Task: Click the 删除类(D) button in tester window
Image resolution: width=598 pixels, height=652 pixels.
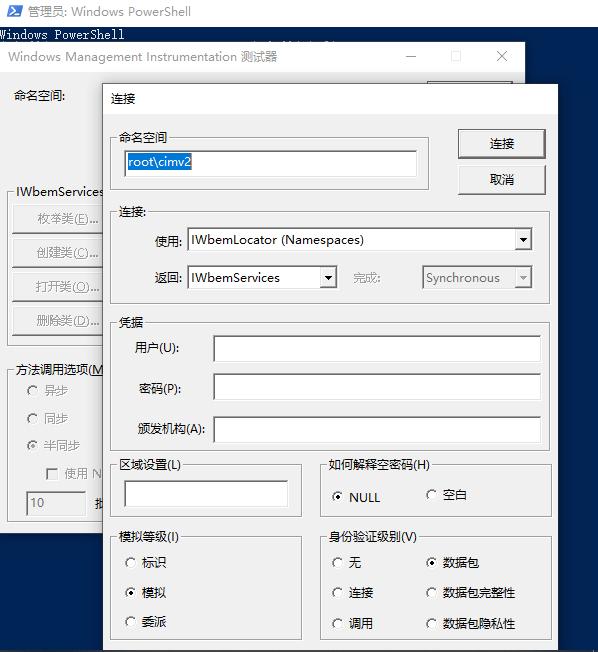Action: (x=57, y=321)
